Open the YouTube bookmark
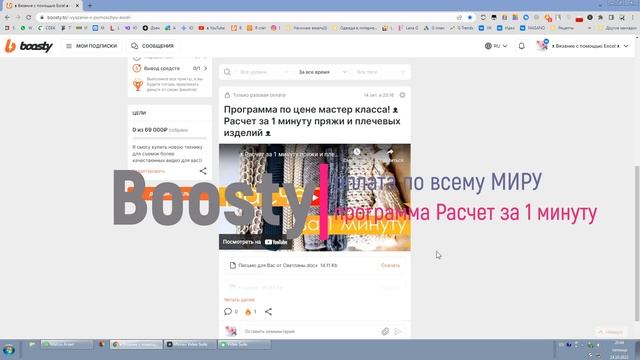Viewport: 640px width, 360px height. point(211,28)
